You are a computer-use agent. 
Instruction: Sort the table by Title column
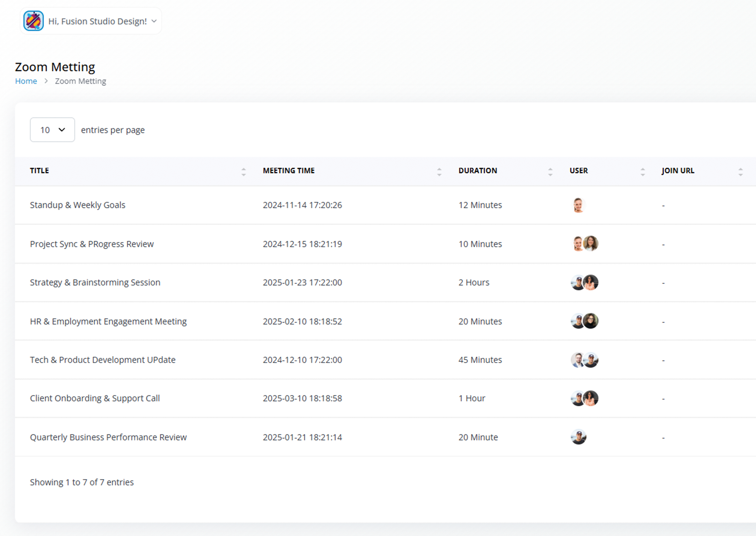click(x=243, y=172)
